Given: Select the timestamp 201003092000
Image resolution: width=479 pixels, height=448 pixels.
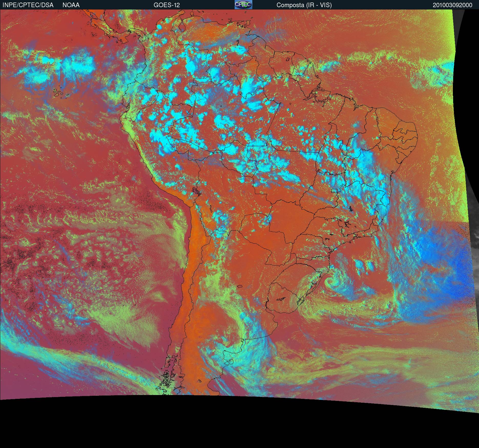Looking at the screenshot, I should pyautogui.click(x=453, y=5).
